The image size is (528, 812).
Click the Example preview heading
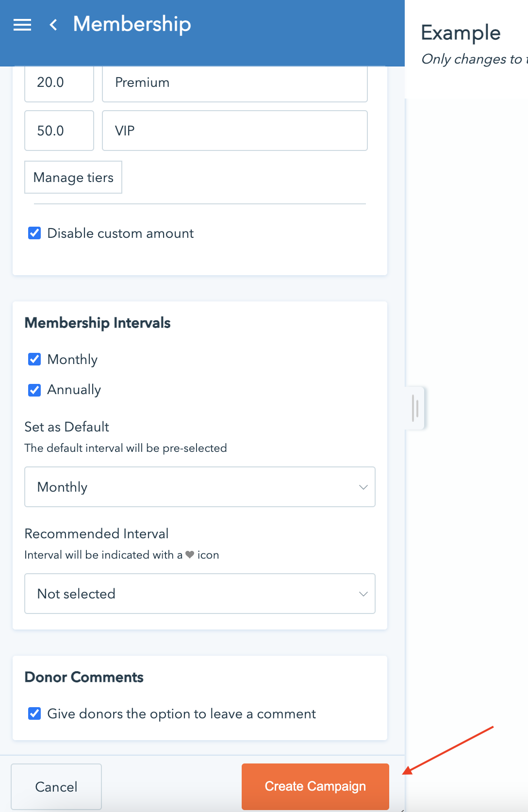click(x=461, y=33)
